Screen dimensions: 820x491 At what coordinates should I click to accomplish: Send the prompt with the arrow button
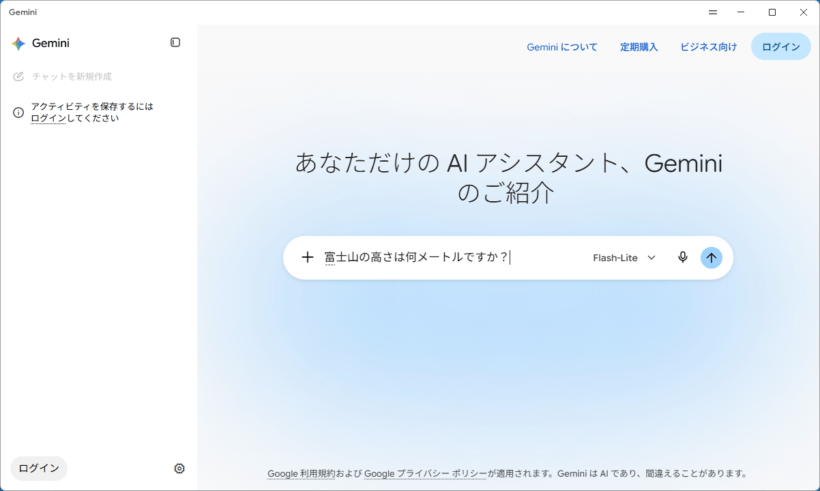(711, 257)
